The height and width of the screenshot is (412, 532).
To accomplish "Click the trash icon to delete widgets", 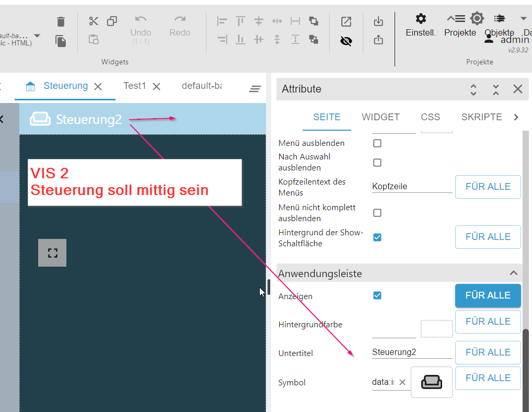I will point(61,21).
